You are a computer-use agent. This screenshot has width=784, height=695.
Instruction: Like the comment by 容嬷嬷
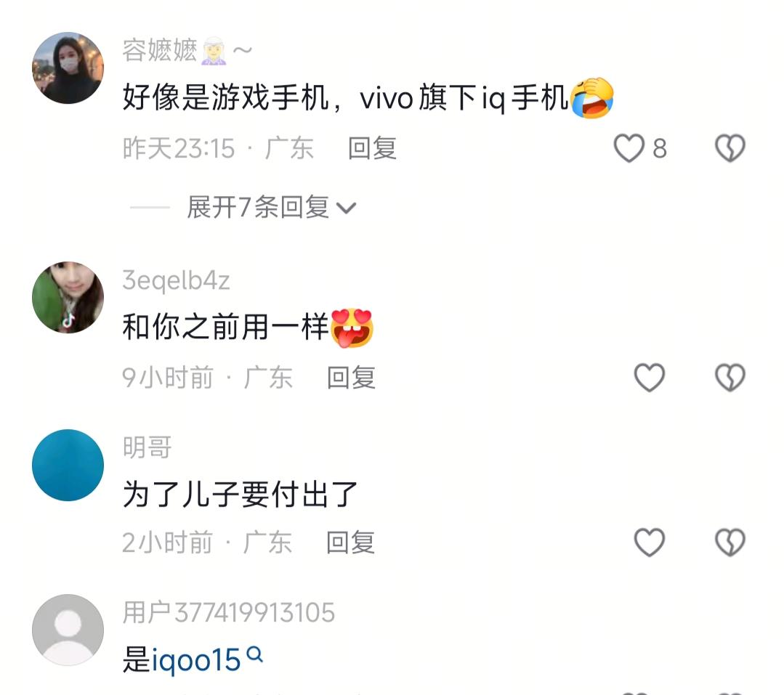(x=629, y=148)
